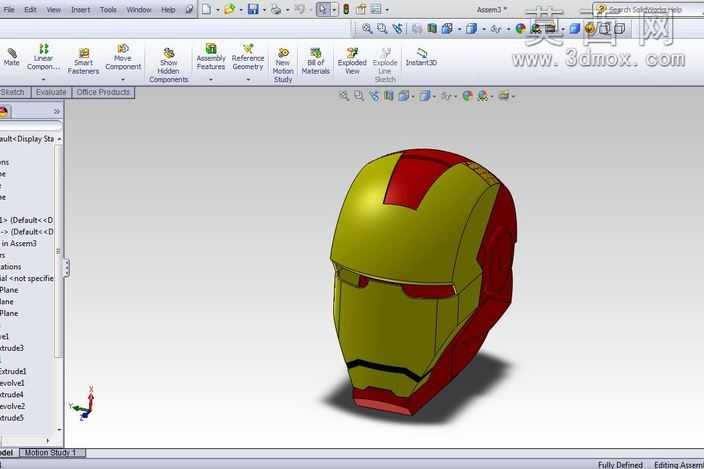Select the 'xtrude3' feature in tree
Viewport: 704px width, 469px height.
click(12, 348)
